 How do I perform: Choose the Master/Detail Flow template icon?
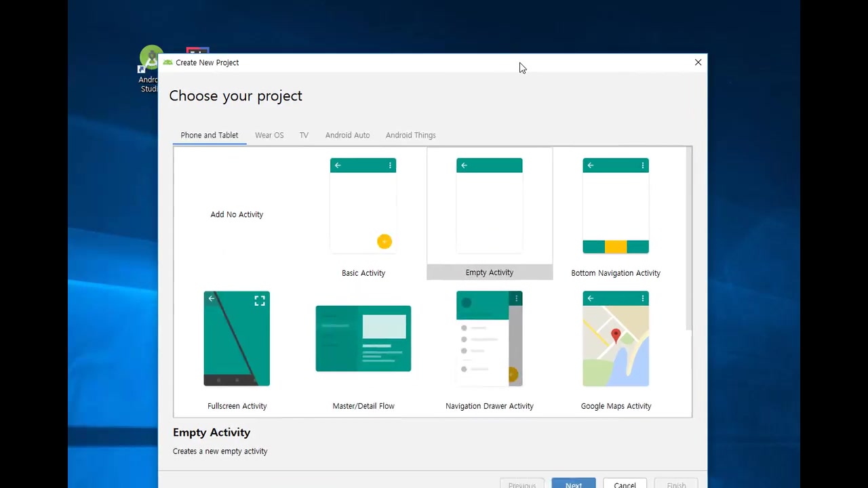point(363,339)
